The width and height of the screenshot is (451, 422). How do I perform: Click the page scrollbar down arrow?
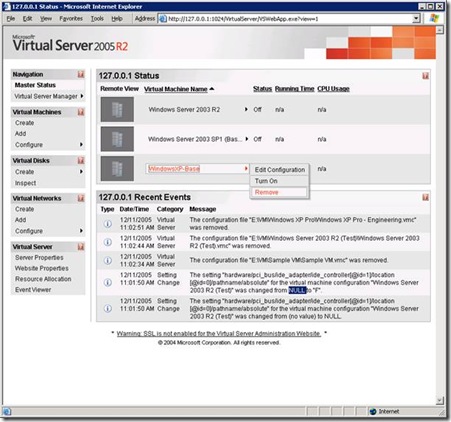tap(440, 400)
